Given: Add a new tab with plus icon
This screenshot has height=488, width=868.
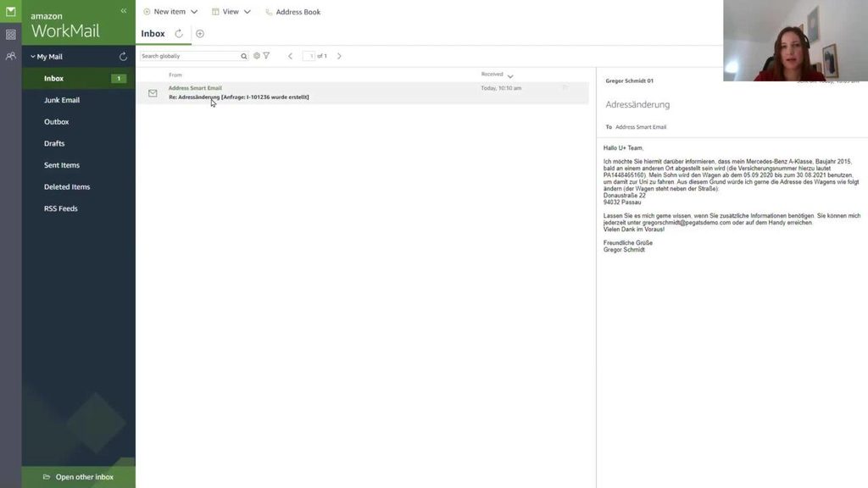Looking at the screenshot, I should [x=200, y=34].
